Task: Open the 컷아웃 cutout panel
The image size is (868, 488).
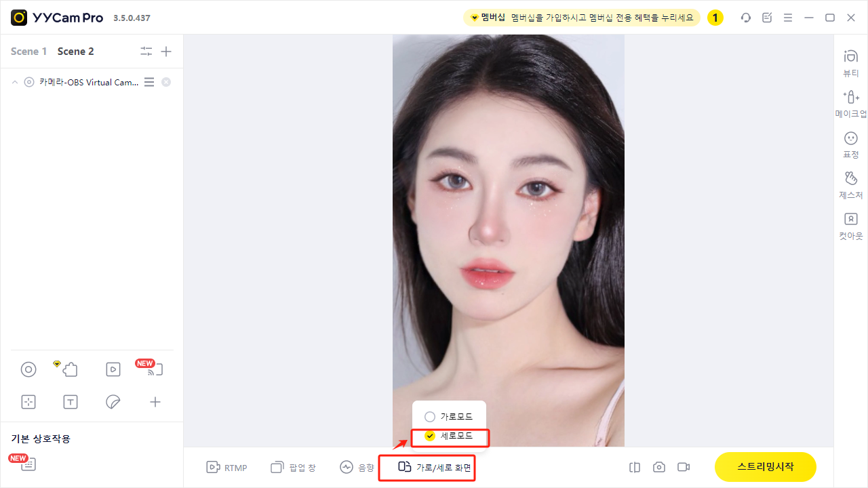Action: (850, 226)
